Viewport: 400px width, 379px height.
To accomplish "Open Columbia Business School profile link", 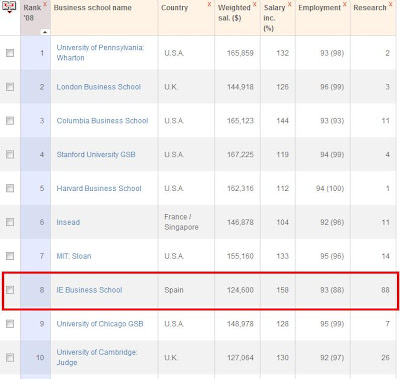I will click(x=102, y=121).
